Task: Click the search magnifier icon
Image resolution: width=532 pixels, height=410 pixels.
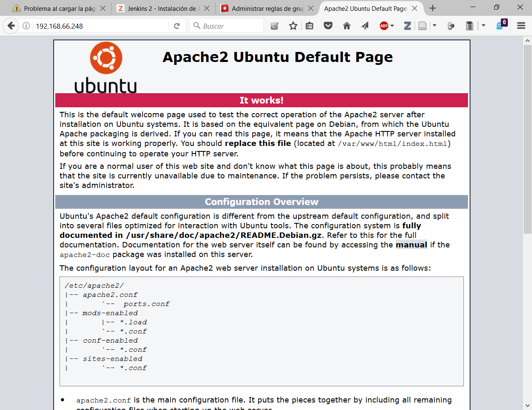Action: click(x=197, y=26)
